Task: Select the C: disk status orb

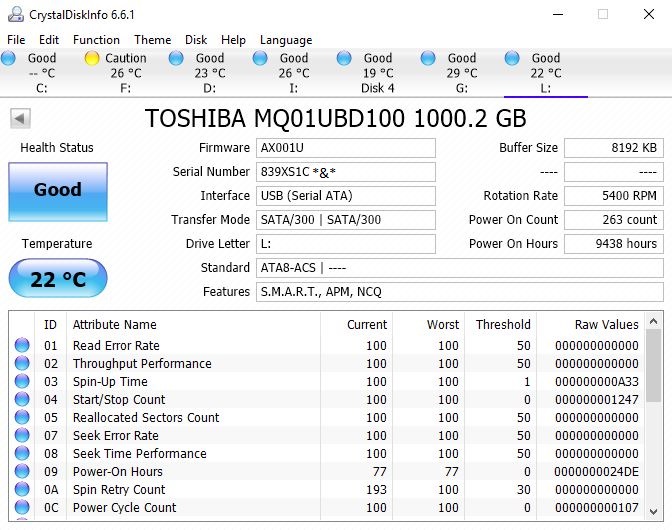Action: point(8,58)
